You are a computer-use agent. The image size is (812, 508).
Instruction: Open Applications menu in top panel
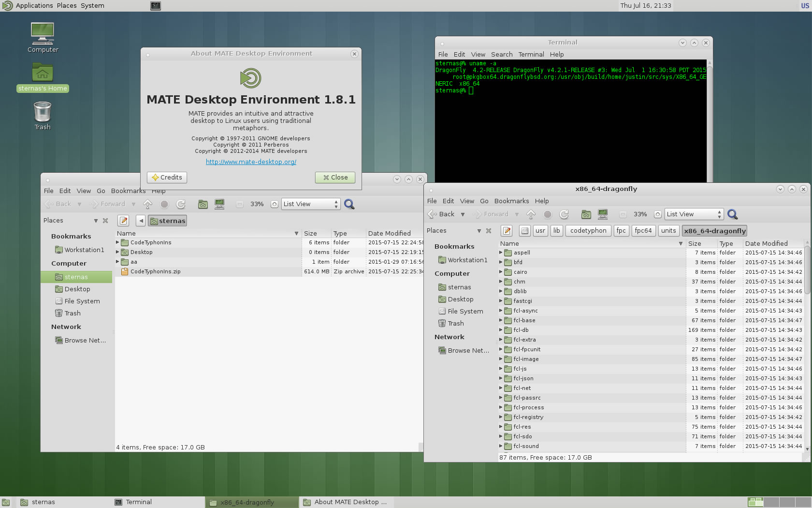34,6
